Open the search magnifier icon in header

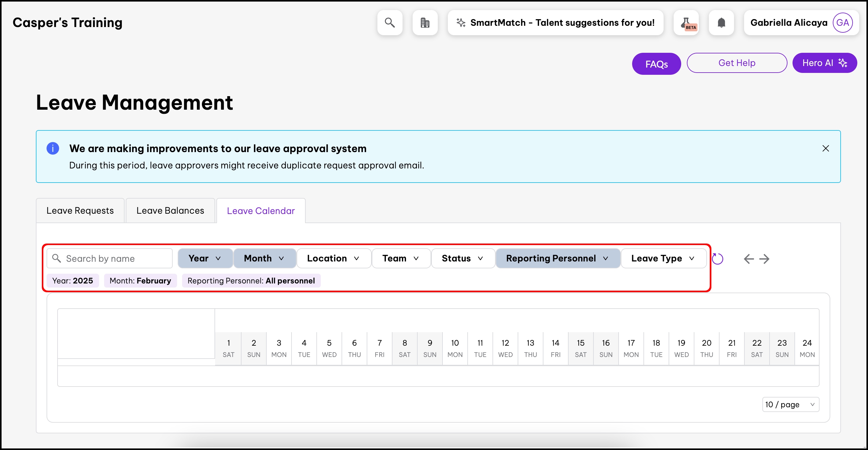click(x=390, y=23)
